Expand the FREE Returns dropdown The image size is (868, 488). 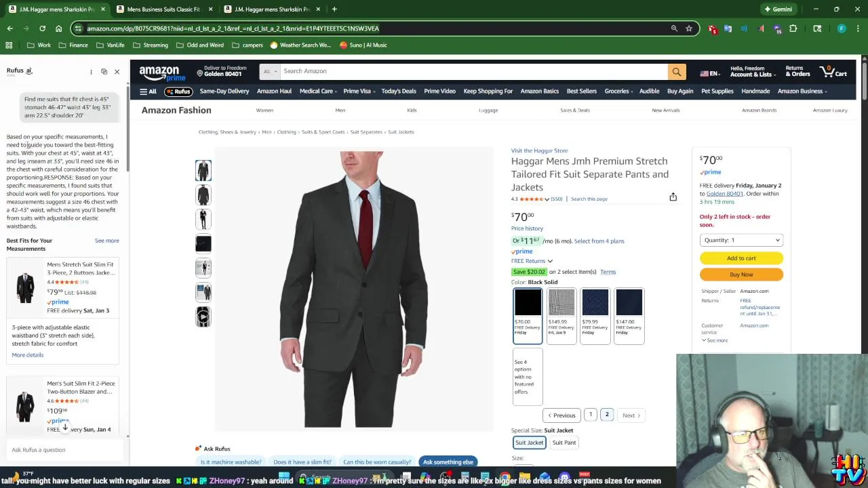(x=532, y=261)
